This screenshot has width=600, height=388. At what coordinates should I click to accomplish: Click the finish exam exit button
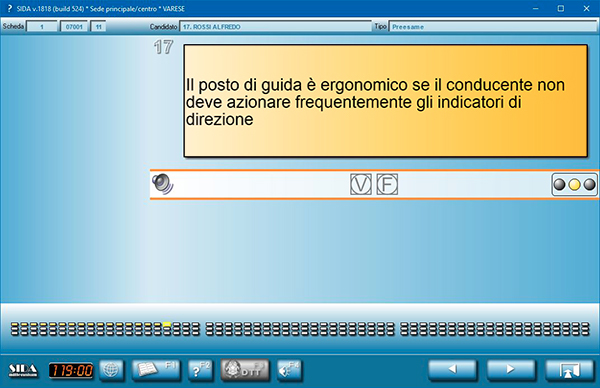[570, 370]
